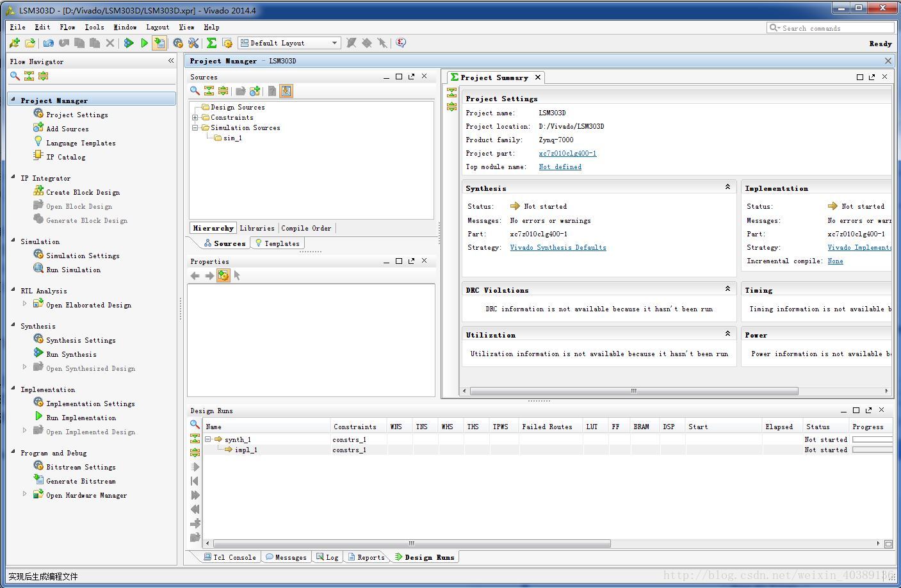Collapse the synth_1 run row

tap(208, 439)
